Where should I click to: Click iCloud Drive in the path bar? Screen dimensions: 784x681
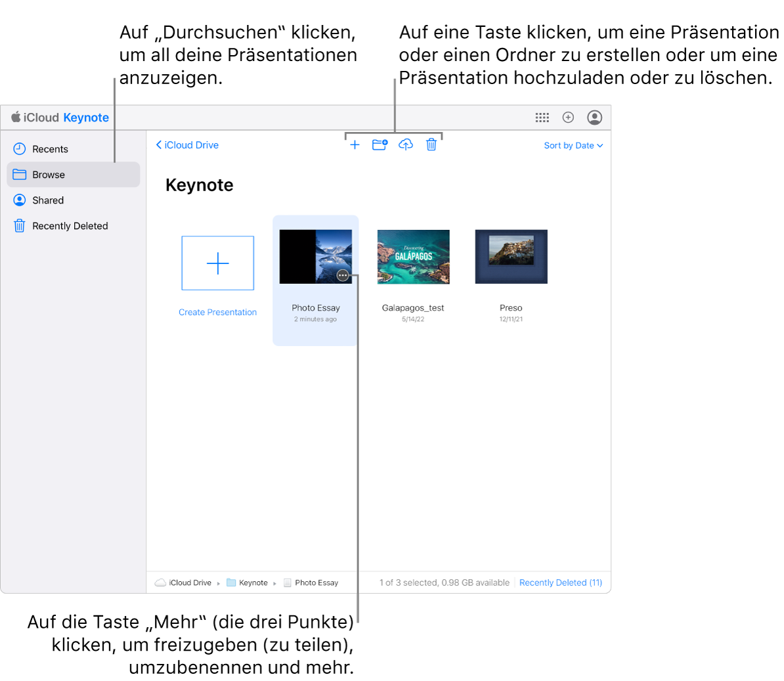pyautogui.click(x=183, y=582)
